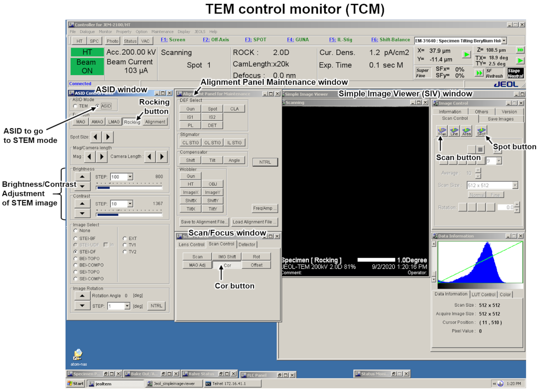Click the Scan icon in Image Control
Viewport: 538px width, 392px height.
coord(442,131)
